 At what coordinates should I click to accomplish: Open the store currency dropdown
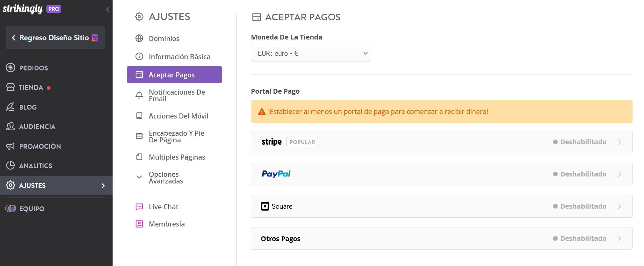[310, 53]
